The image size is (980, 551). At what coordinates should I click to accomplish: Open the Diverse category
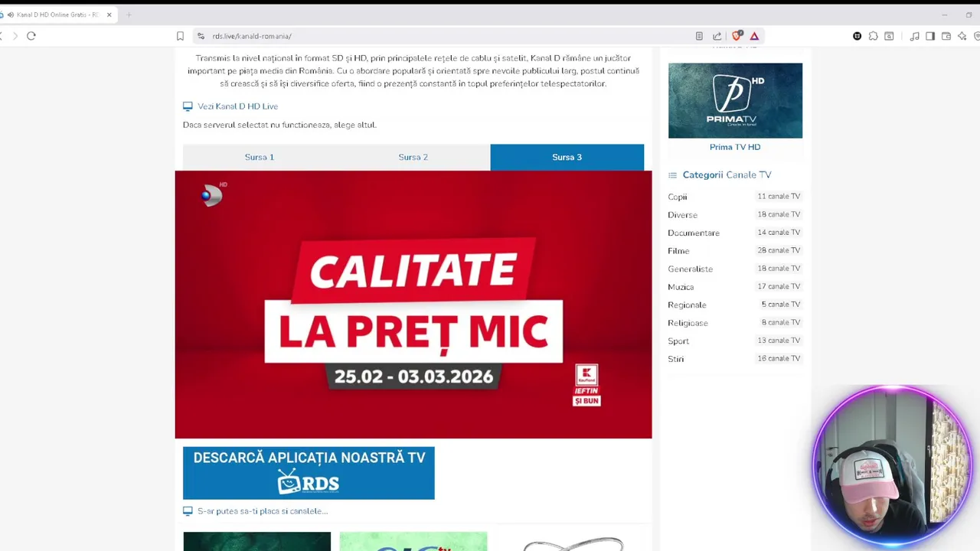coord(682,215)
